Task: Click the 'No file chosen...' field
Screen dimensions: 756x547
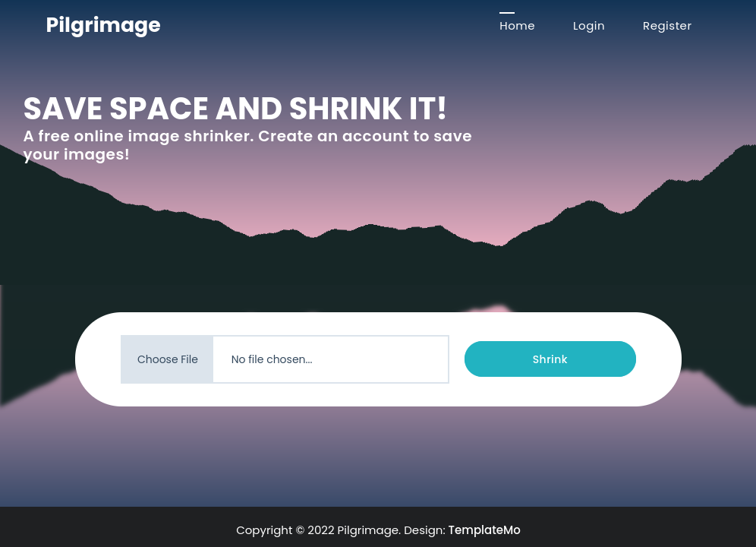Action: (330, 359)
